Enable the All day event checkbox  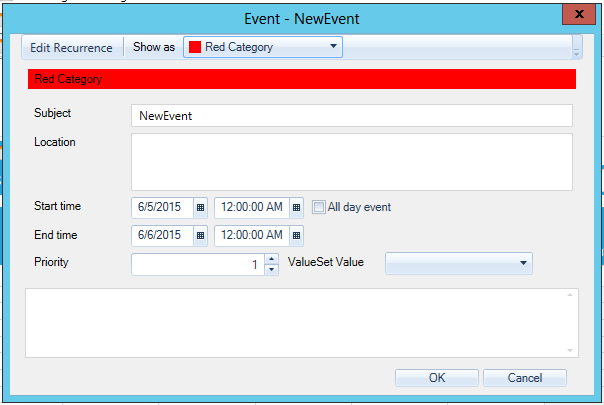[319, 207]
